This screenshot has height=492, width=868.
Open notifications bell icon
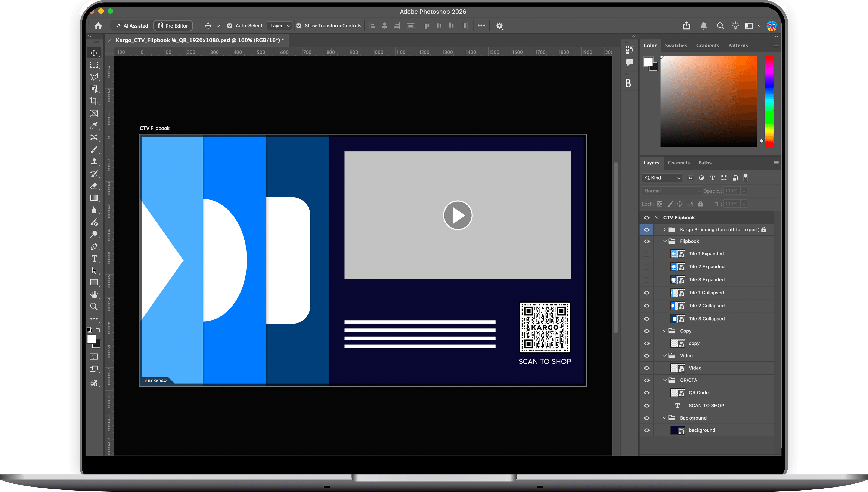[703, 26]
